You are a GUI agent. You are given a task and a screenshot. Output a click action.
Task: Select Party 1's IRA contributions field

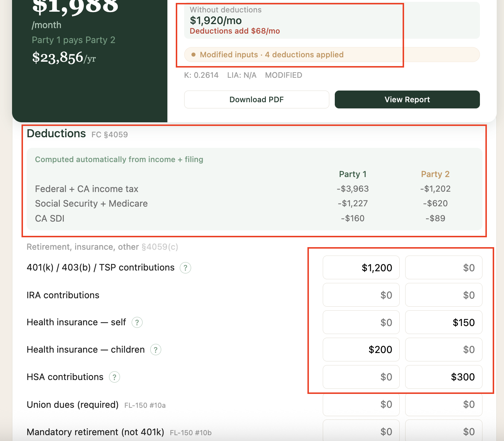[x=361, y=295]
